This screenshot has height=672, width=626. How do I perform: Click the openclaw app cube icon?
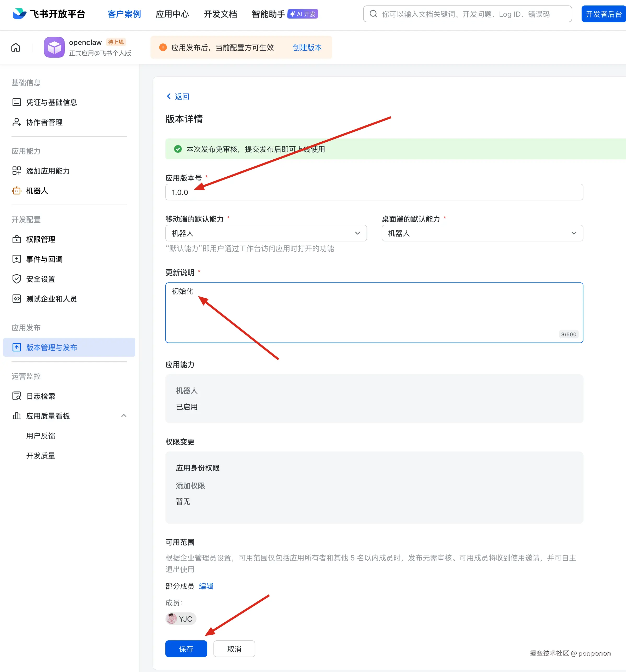pyautogui.click(x=54, y=47)
